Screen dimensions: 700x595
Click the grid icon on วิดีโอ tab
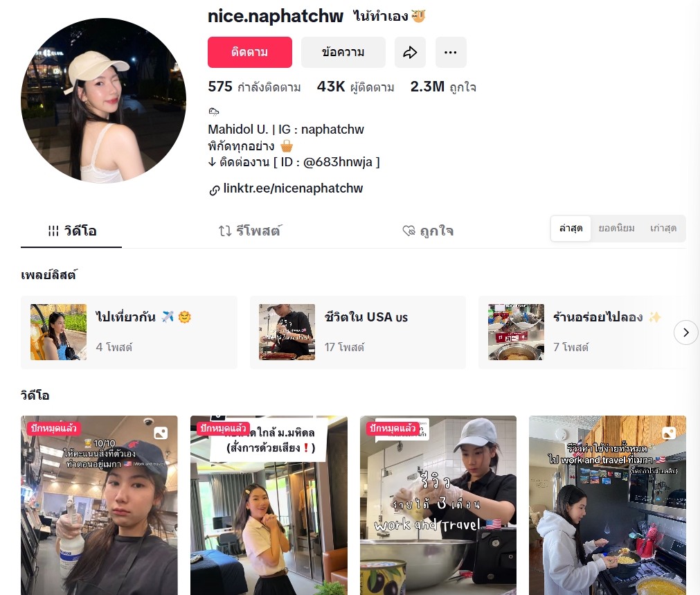click(x=53, y=231)
